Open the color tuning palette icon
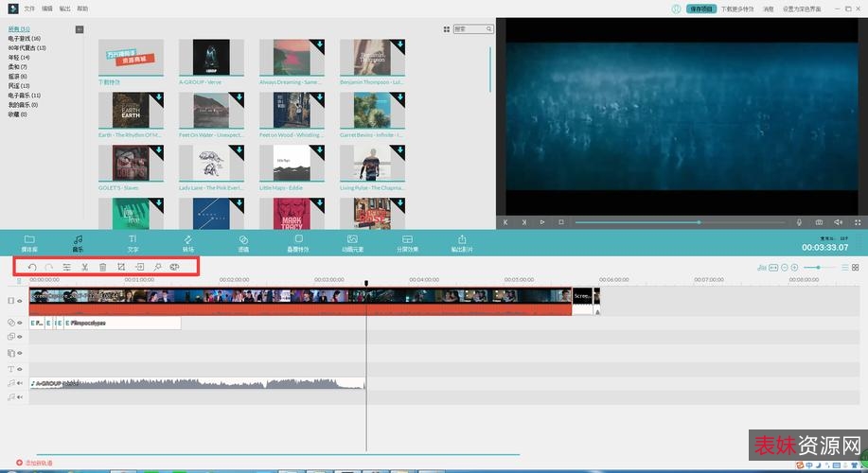 [x=174, y=267]
